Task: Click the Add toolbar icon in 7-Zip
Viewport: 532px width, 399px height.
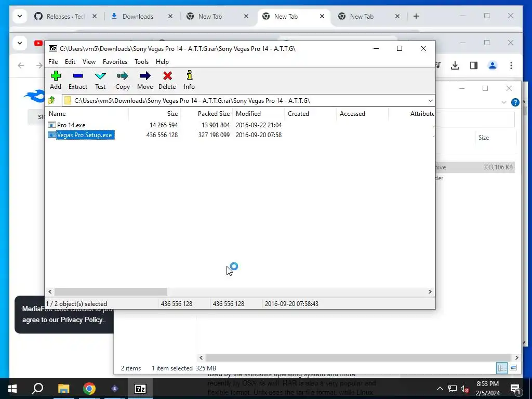Action: pos(56,80)
